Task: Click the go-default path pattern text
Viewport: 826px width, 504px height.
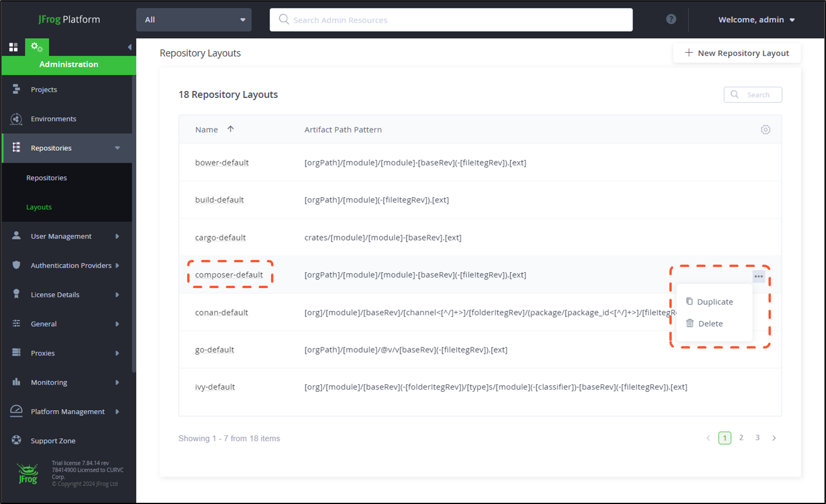Action: (x=406, y=350)
